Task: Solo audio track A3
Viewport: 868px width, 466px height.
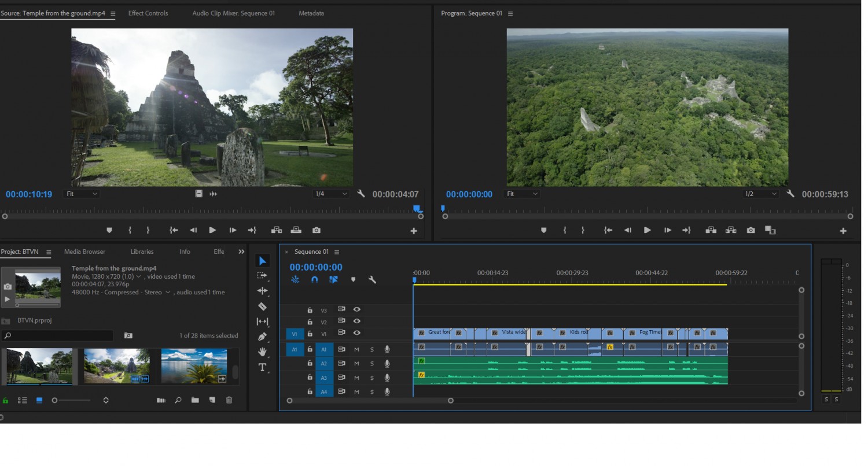Action: 372,378
